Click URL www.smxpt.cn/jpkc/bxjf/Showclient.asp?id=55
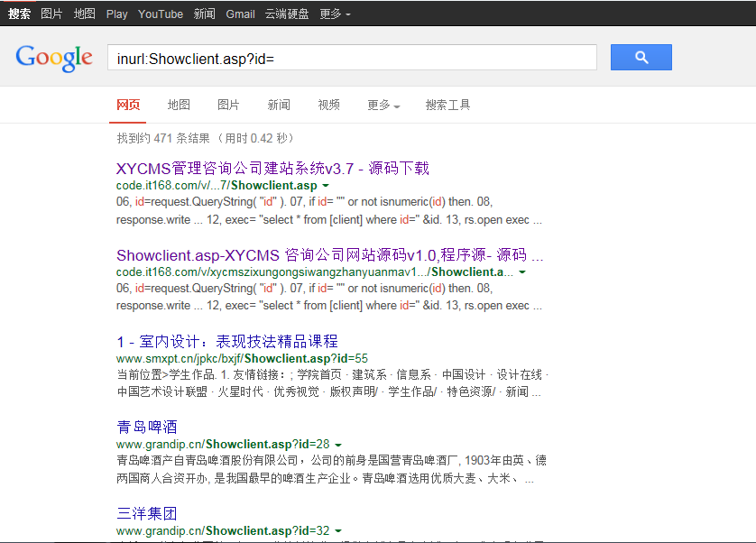Viewport: 756px width, 543px height. tap(242, 358)
